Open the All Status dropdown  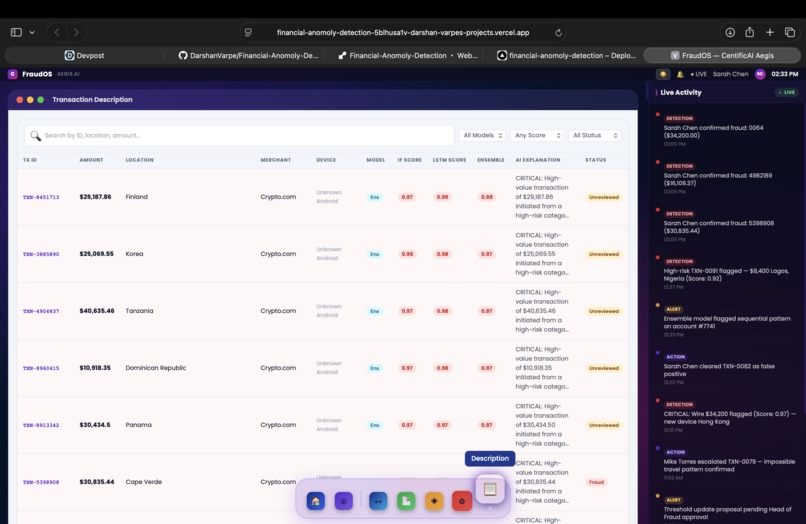coord(595,135)
